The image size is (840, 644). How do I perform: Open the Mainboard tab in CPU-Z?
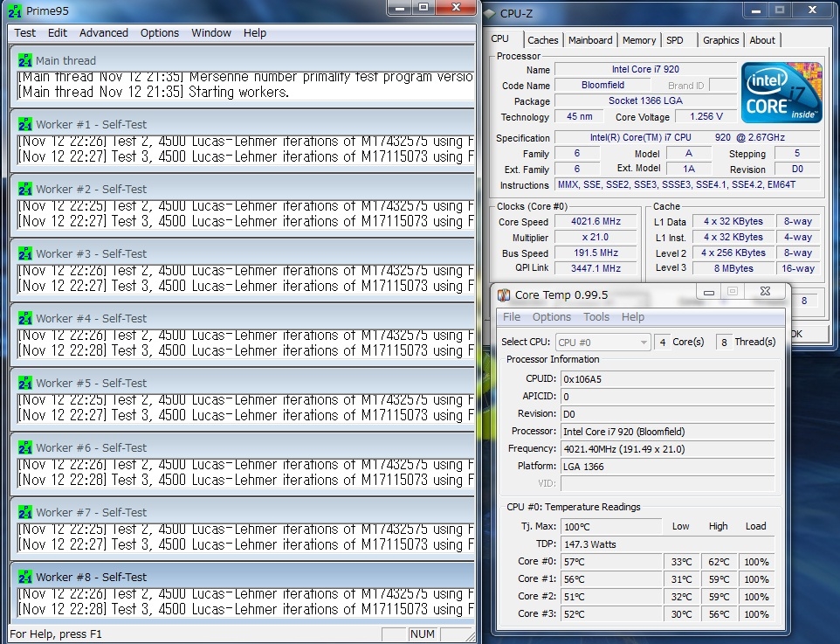click(590, 40)
